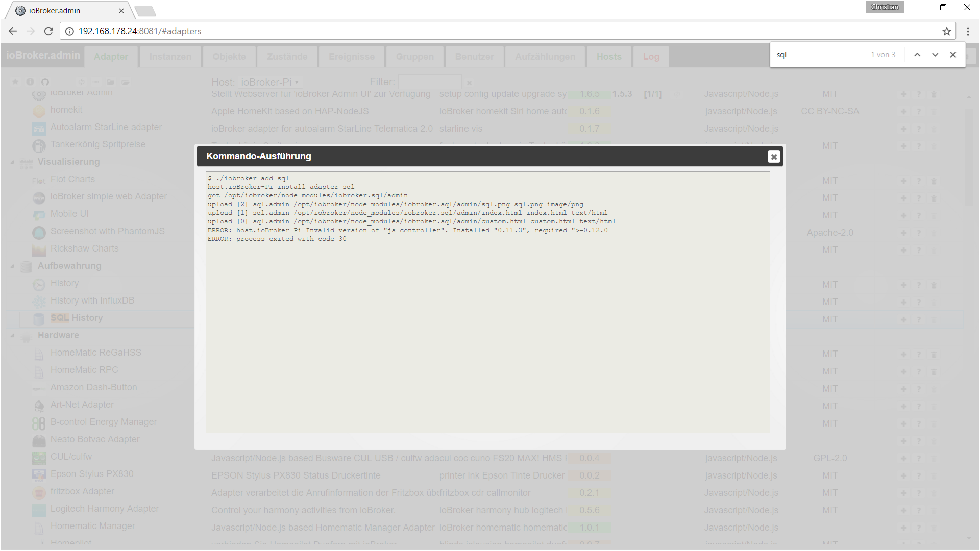Click the adapter Filter input field
This screenshot has width=980, height=551.
coord(430,82)
